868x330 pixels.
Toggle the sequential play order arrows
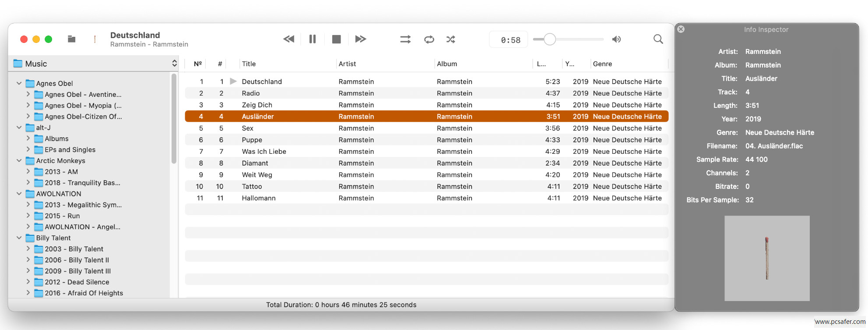tap(405, 39)
